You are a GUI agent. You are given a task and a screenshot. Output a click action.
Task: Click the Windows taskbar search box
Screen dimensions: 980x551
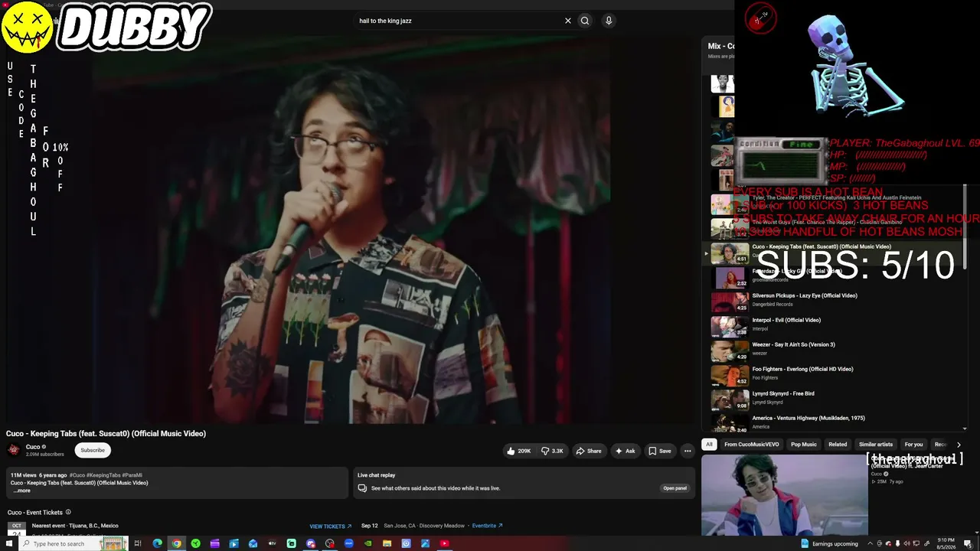click(x=74, y=543)
